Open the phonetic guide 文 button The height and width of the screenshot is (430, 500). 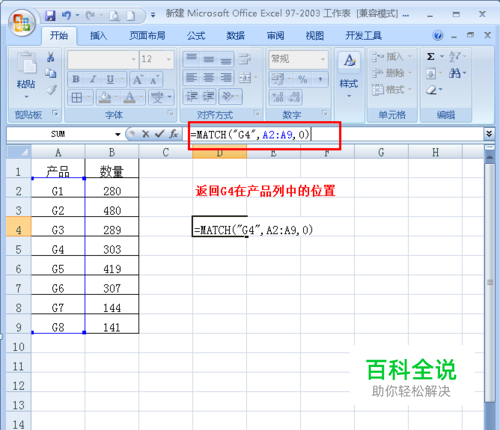[x=157, y=98]
